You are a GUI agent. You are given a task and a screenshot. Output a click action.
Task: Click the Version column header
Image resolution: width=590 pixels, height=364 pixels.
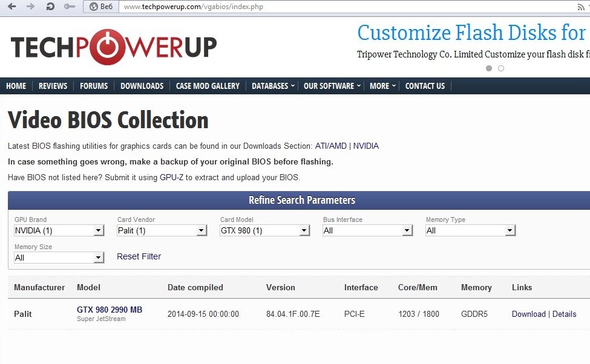pyautogui.click(x=281, y=288)
